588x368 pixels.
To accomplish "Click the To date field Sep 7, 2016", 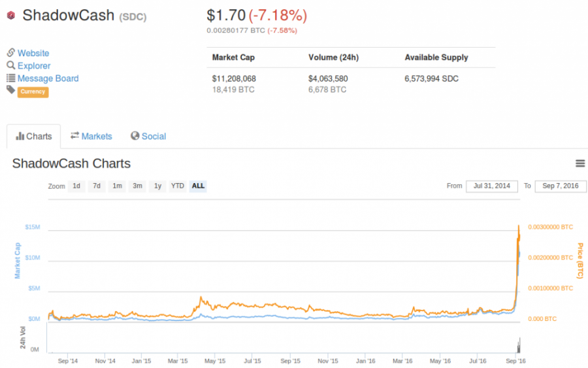I will click(x=561, y=186).
